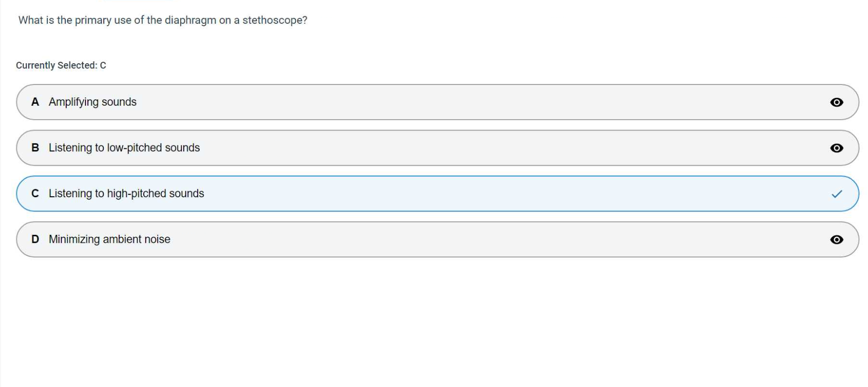
Task: Click the eye icon beside Minimizing ambient noise
Action: [x=836, y=240]
